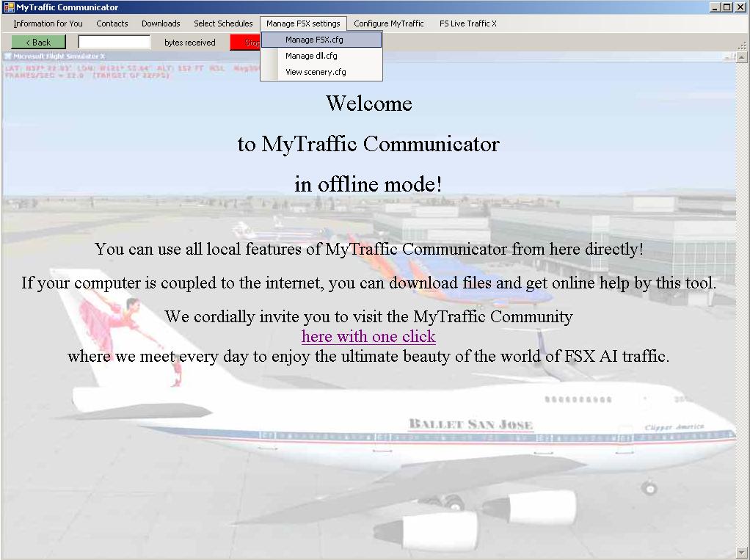Open the Configure MyTraffic menu
The width and height of the screenshot is (750, 560).
coord(389,23)
